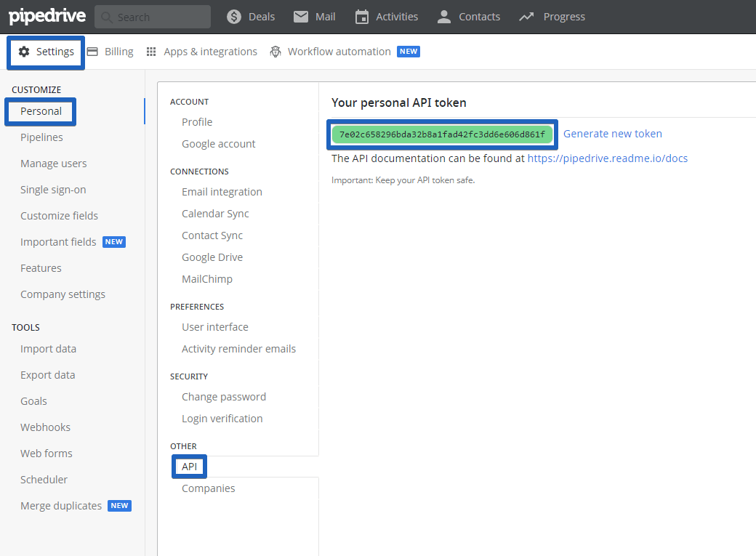Click the Contacts person icon
This screenshot has height=556, width=756.
pos(443,17)
